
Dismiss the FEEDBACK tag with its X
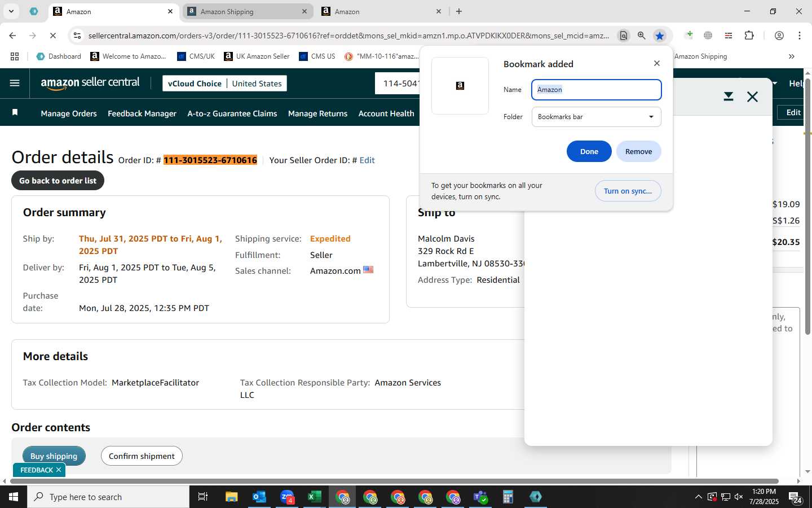click(x=59, y=470)
